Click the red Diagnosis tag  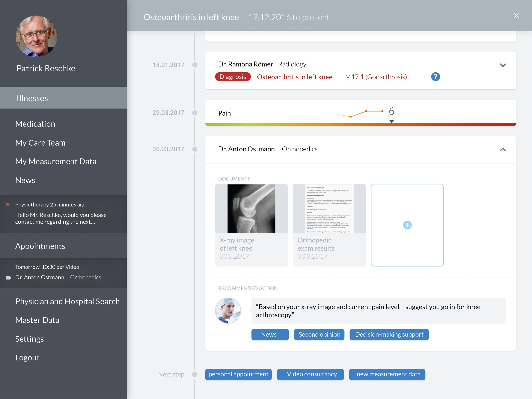[x=233, y=77]
